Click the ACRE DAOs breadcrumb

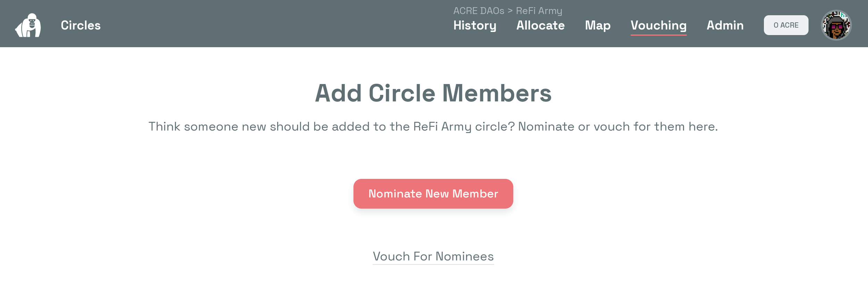(x=478, y=11)
